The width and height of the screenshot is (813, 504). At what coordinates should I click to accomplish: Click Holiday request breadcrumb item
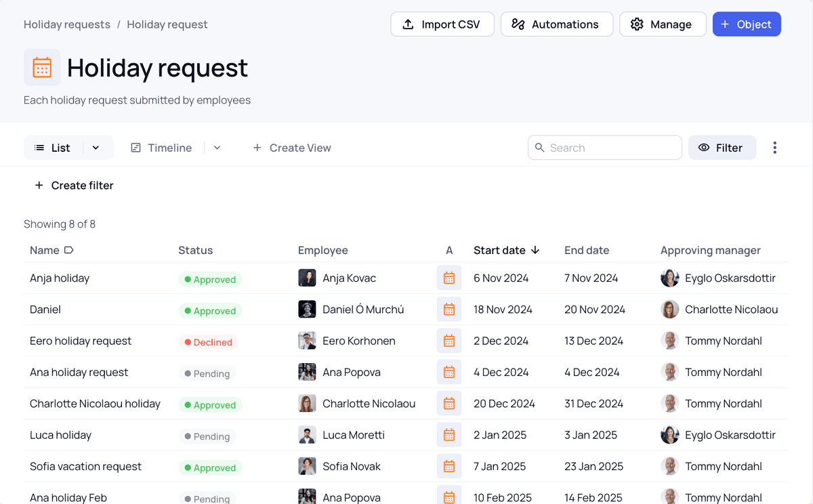coord(167,24)
